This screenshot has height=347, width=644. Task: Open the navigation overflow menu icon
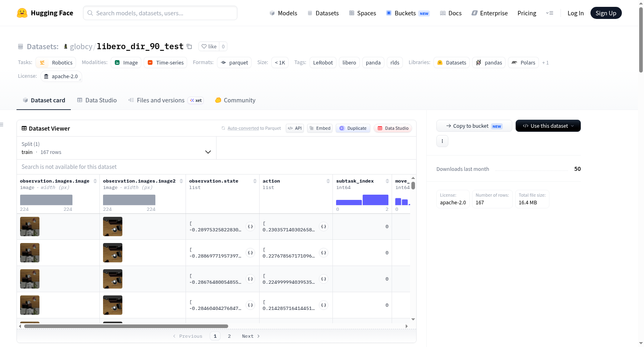tap(549, 13)
